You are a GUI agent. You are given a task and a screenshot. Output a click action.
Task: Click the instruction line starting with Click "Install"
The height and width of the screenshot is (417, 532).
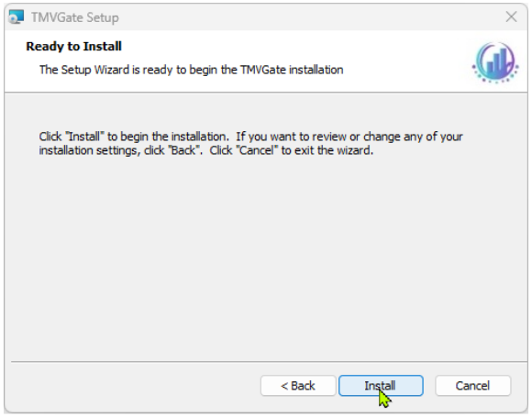click(x=250, y=137)
